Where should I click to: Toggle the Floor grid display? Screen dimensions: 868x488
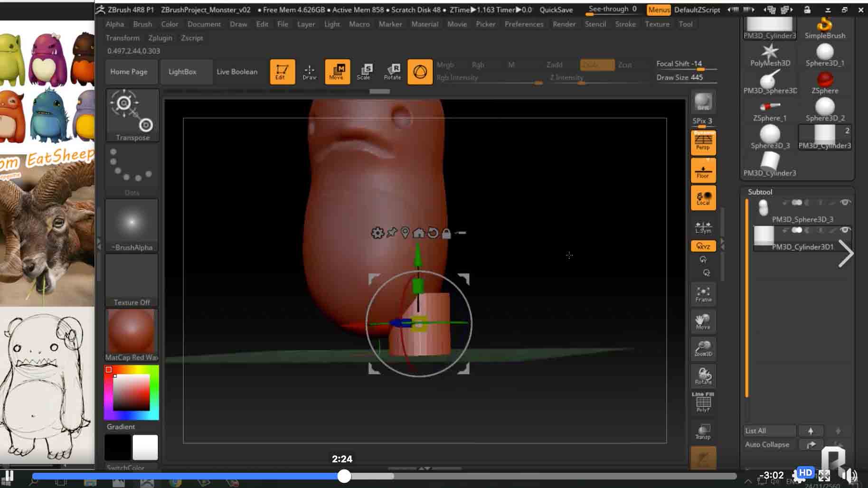pyautogui.click(x=703, y=170)
